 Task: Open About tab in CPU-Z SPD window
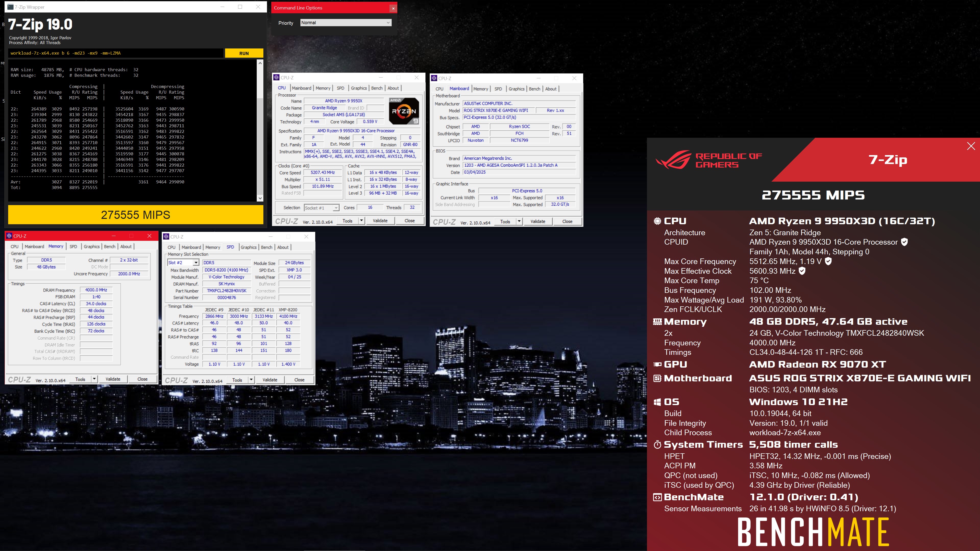tap(283, 247)
